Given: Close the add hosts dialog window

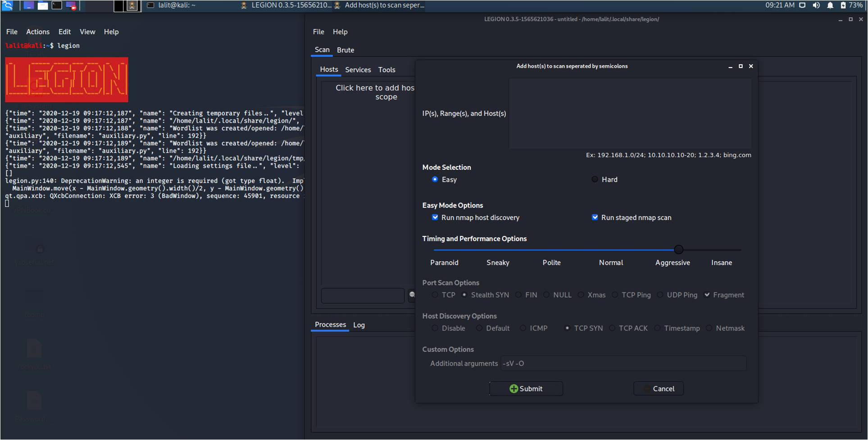Looking at the screenshot, I should tap(751, 66).
